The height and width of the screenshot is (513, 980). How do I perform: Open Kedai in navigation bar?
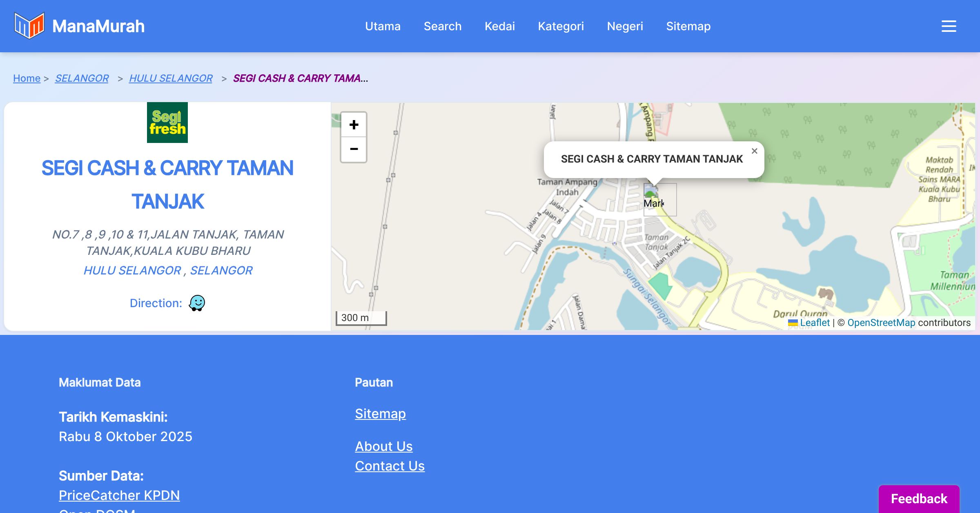[x=500, y=26]
